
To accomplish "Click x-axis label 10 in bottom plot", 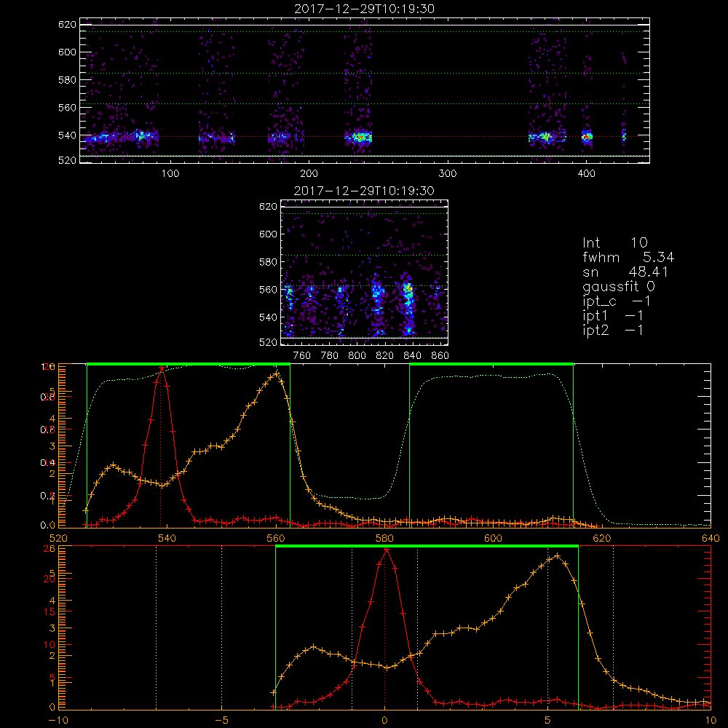I will [x=711, y=720].
